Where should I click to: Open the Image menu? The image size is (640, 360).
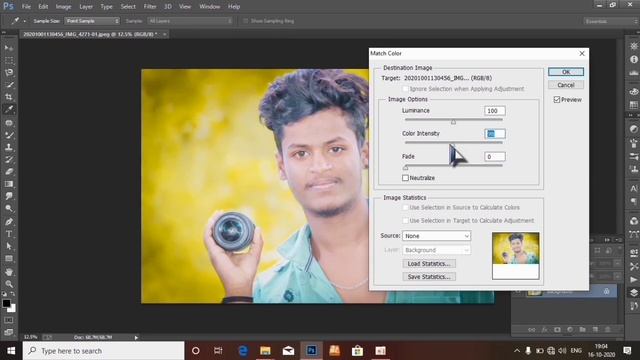[x=63, y=7]
